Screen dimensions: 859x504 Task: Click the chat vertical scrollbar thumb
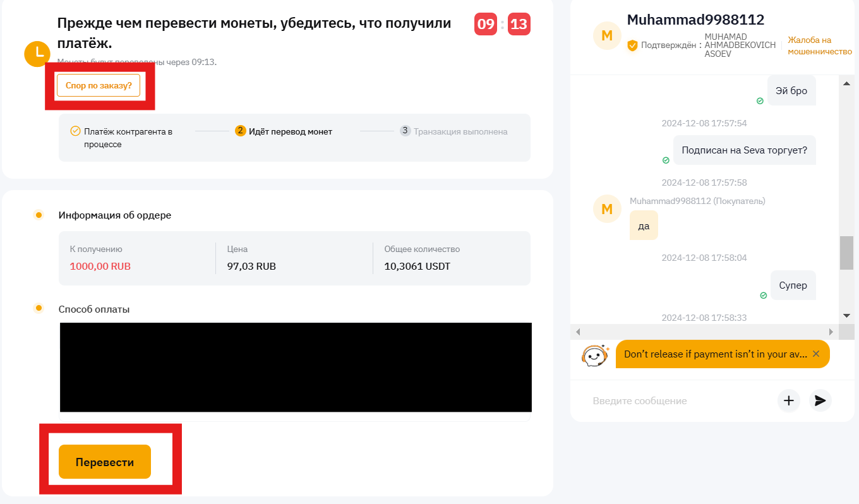coord(846,253)
